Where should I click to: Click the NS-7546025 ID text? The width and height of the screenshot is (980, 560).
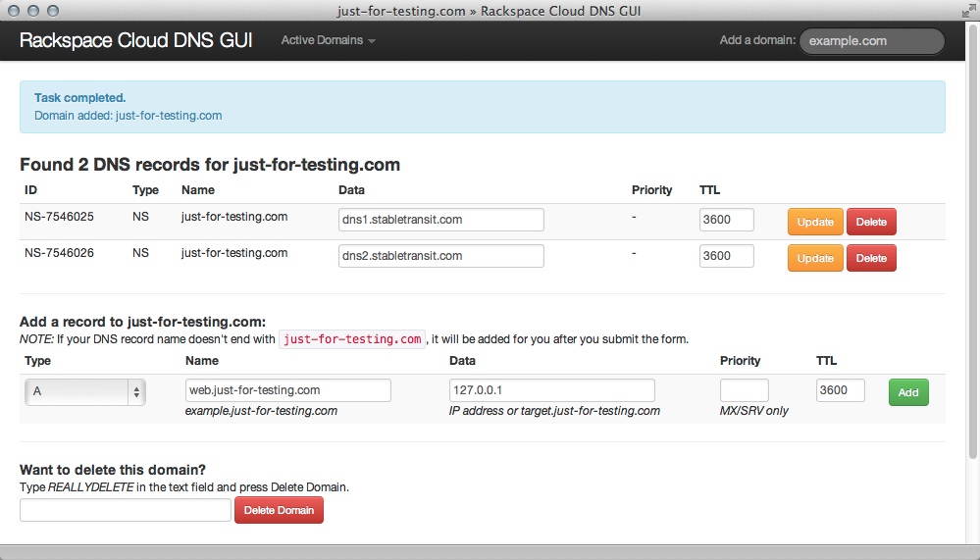tap(60, 216)
